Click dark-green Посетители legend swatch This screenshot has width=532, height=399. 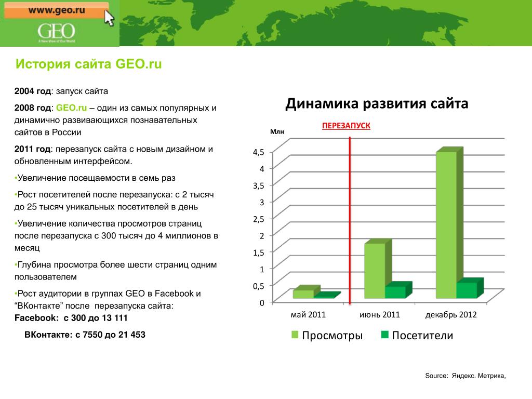coord(385,335)
